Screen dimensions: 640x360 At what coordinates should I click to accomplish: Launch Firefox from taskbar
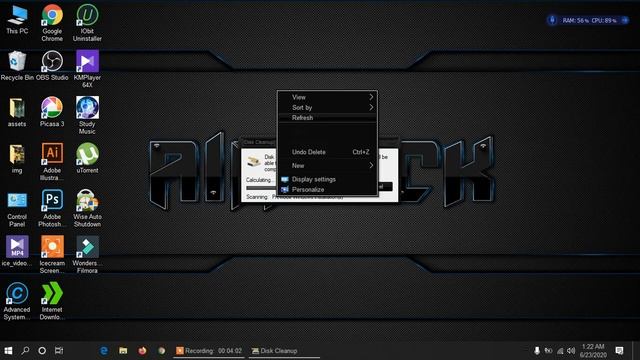click(142, 351)
